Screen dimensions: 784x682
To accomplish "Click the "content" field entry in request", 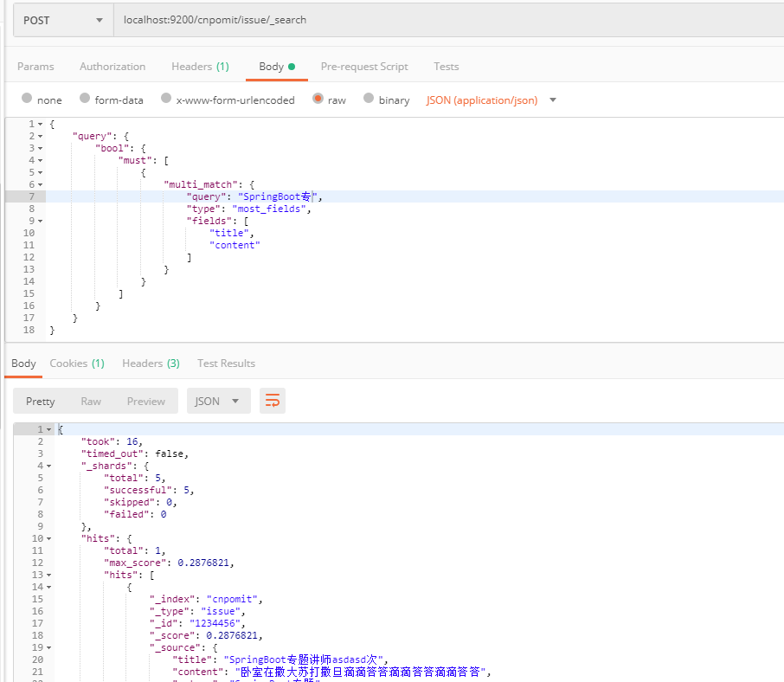I will 235,245.
